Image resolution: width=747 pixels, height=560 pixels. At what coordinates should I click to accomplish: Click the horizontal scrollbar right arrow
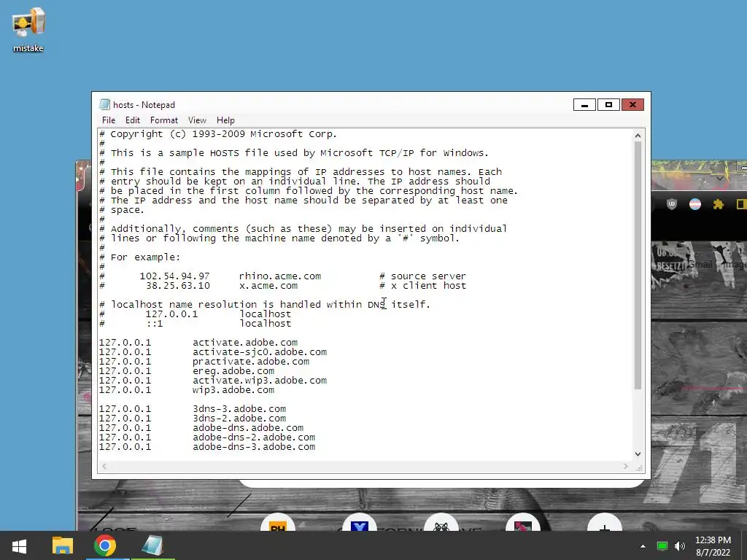[625, 467]
